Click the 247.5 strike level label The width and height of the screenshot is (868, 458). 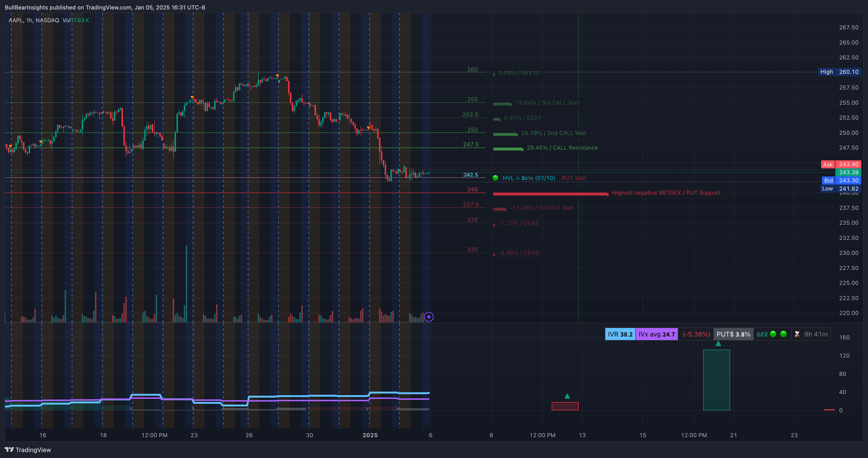471,144
